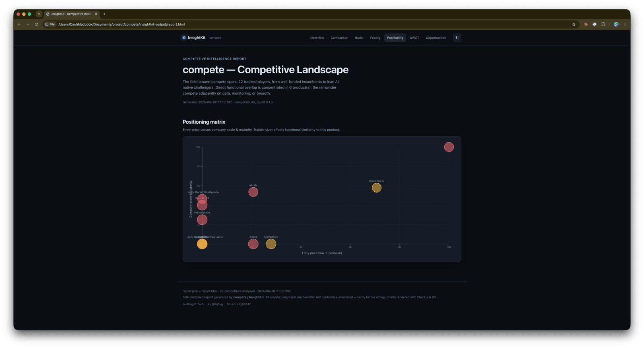Open the tab search chevron dropdown
Viewport: 644px width, 348px height.
pyautogui.click(x=39, y=14)
